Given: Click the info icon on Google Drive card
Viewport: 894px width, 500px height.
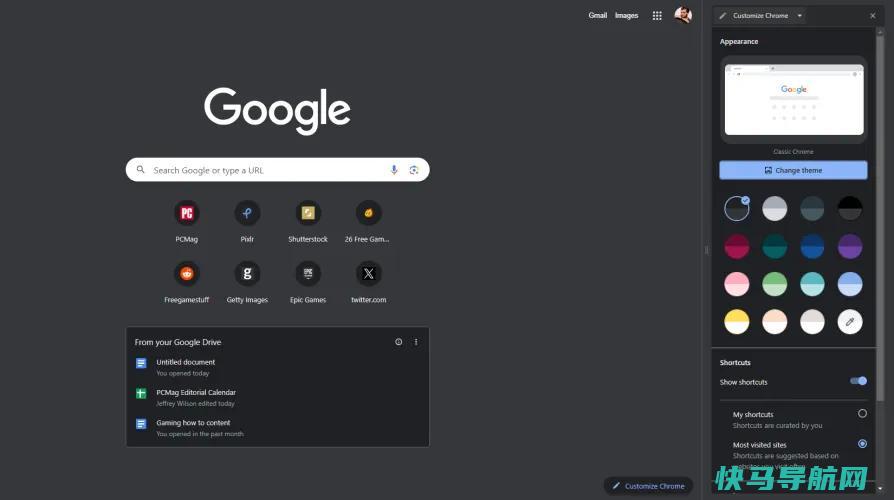Looking at the screenshot, I should [399, 342].
